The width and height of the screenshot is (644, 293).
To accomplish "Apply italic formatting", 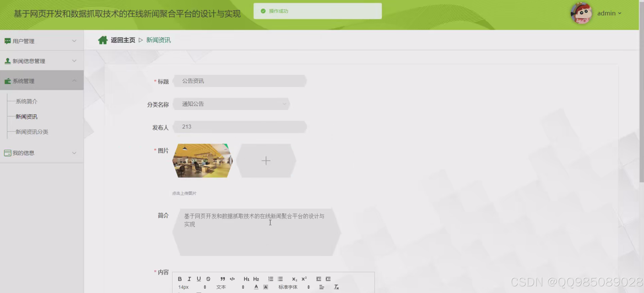I will (189, 279).
